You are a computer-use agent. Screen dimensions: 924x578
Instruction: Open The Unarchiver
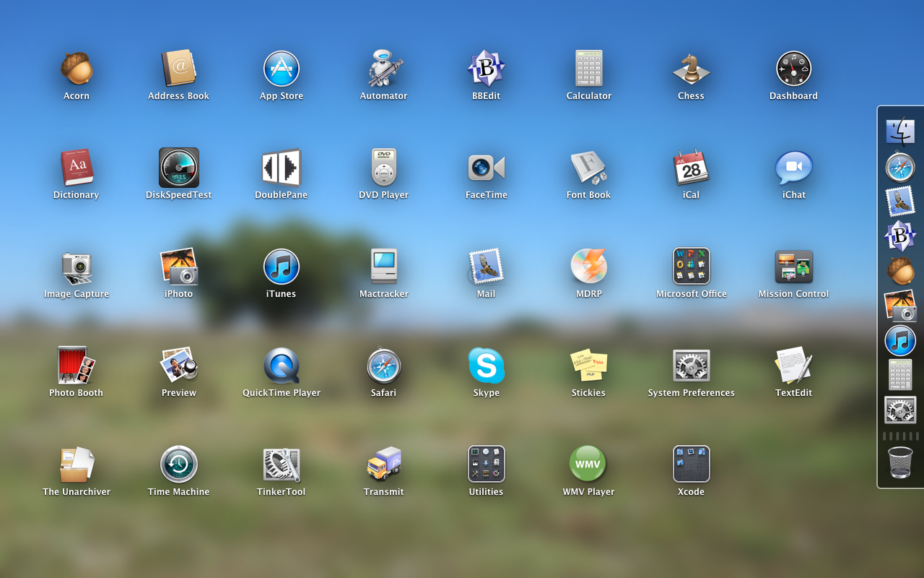click(76, 465)
